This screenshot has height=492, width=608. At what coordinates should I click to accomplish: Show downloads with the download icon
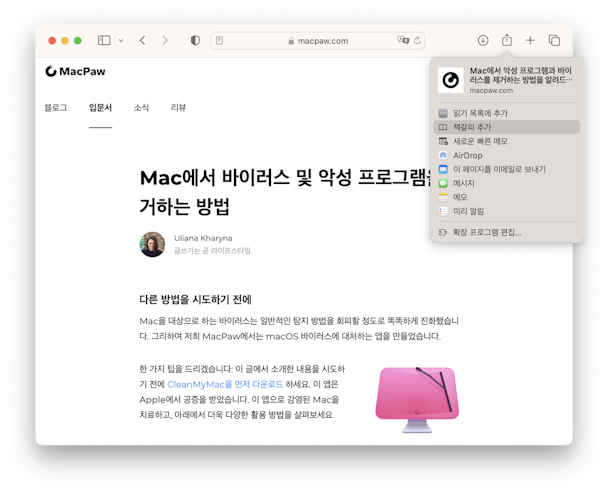point(483,40)
